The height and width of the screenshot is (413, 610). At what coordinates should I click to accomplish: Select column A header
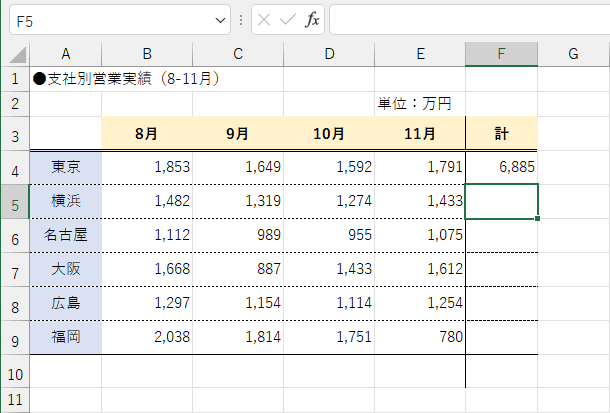[x=66, y=54]
